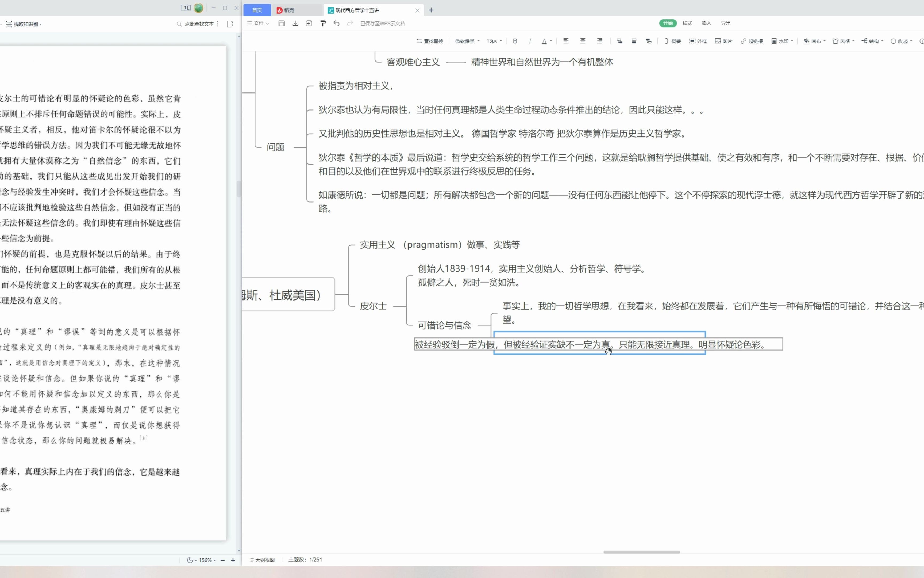Insert a hyperlink (超链接)
The image size is (924, 578).
coord(751,41)
